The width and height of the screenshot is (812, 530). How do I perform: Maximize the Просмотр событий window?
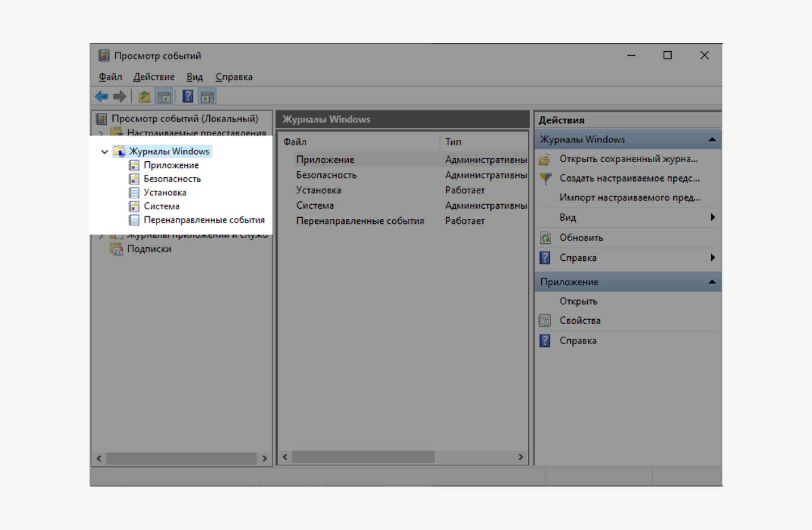[667, 55]
